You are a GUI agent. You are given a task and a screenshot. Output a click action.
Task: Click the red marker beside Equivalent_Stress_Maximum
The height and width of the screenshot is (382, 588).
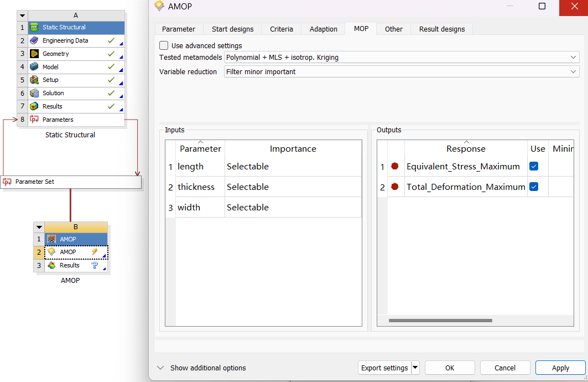point(394,166)
